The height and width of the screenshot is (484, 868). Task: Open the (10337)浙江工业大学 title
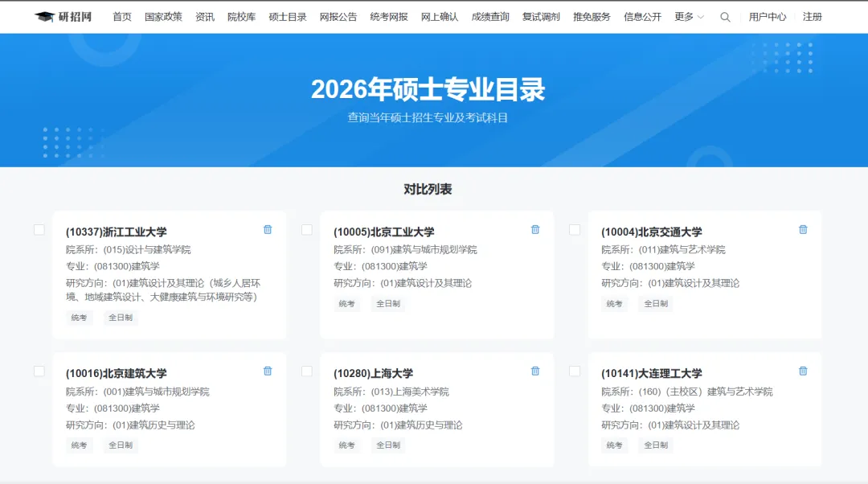click(x=117, y=232)
